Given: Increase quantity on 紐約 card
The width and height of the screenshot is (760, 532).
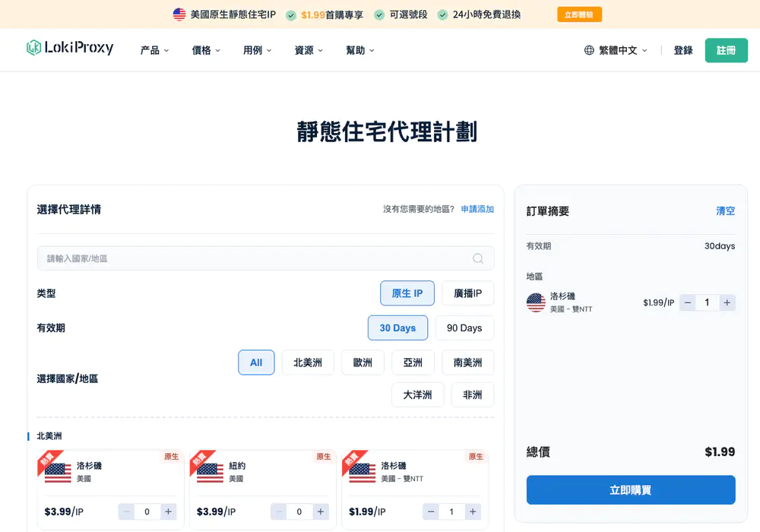Looking at the screenshot, I should [321, 511].
